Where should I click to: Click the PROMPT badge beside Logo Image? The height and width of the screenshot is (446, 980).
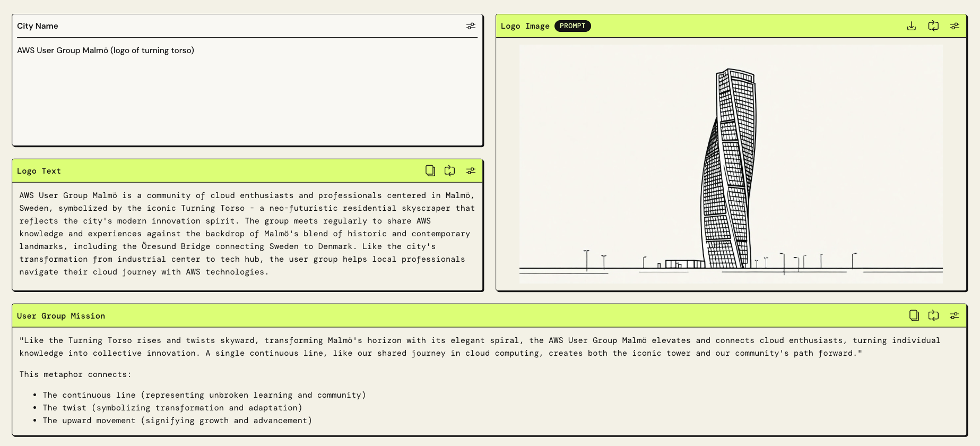pyautogui.click(x=573, y=26)
